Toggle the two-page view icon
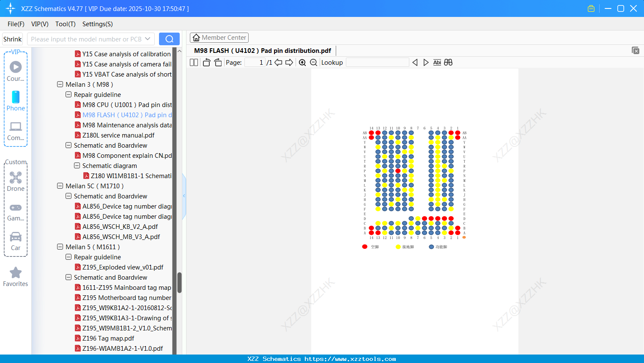This screenshot has width=644, height=363. pyautogui.click(x=194, y=63)
